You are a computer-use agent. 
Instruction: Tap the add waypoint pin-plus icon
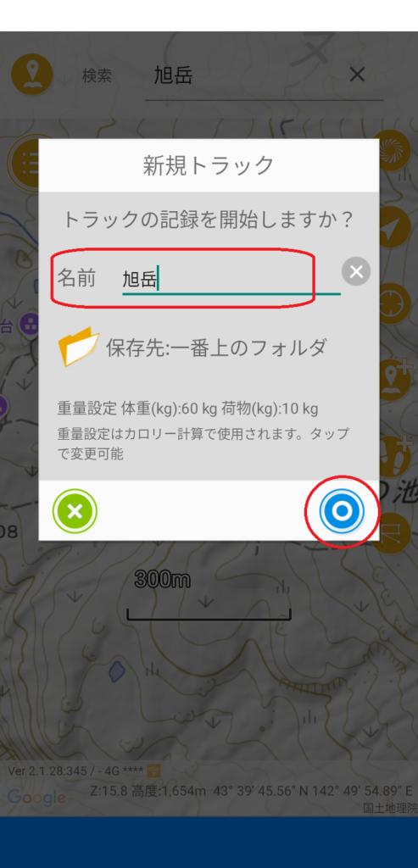tap(395, 380)
